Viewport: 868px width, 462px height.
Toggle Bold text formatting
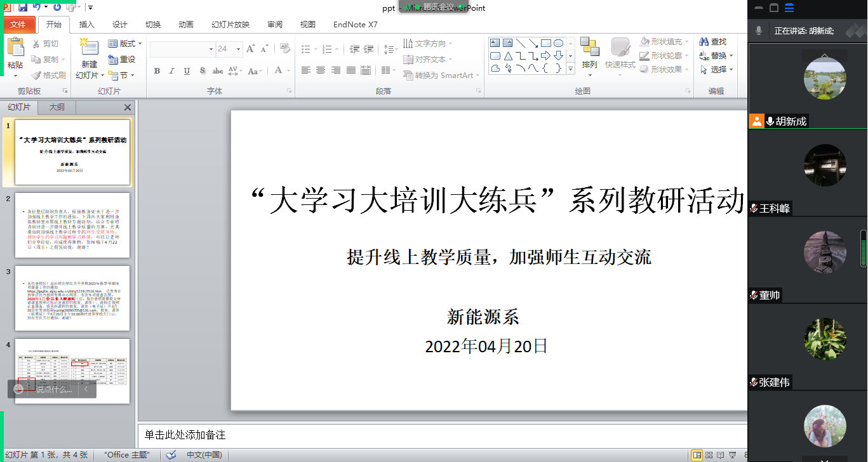pyautogui.click(x=157, y=71)
